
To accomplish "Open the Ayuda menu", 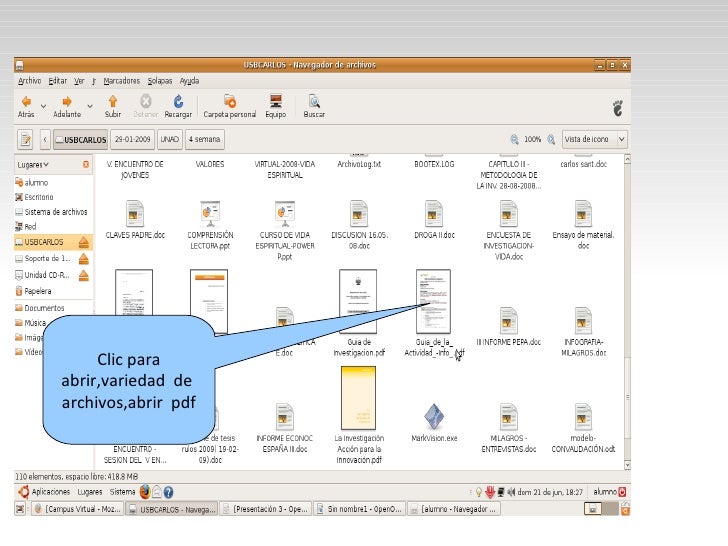I will pos(189,81).
